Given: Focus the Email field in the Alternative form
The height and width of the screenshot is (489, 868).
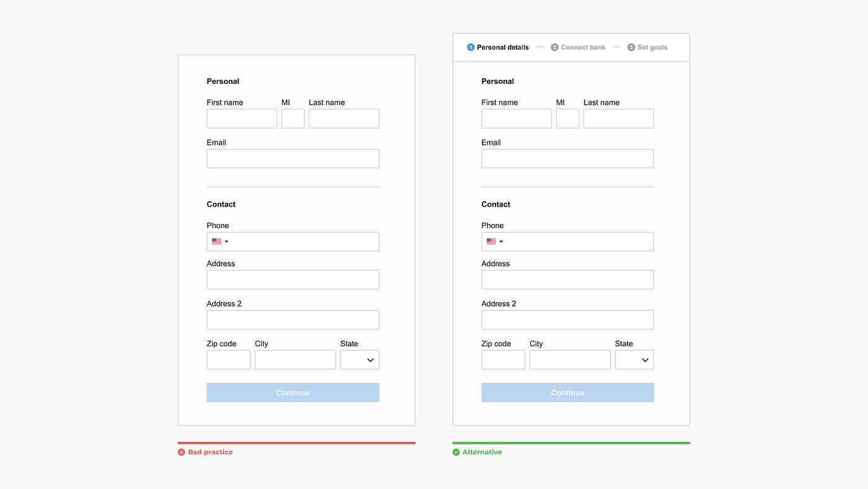Looking at the screenshot, I should click(567, 159).
